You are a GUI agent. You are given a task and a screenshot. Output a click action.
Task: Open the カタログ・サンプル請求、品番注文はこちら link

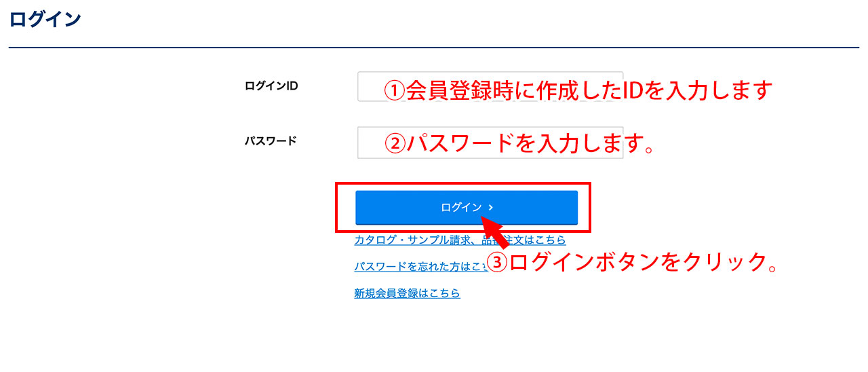(460, 240)
